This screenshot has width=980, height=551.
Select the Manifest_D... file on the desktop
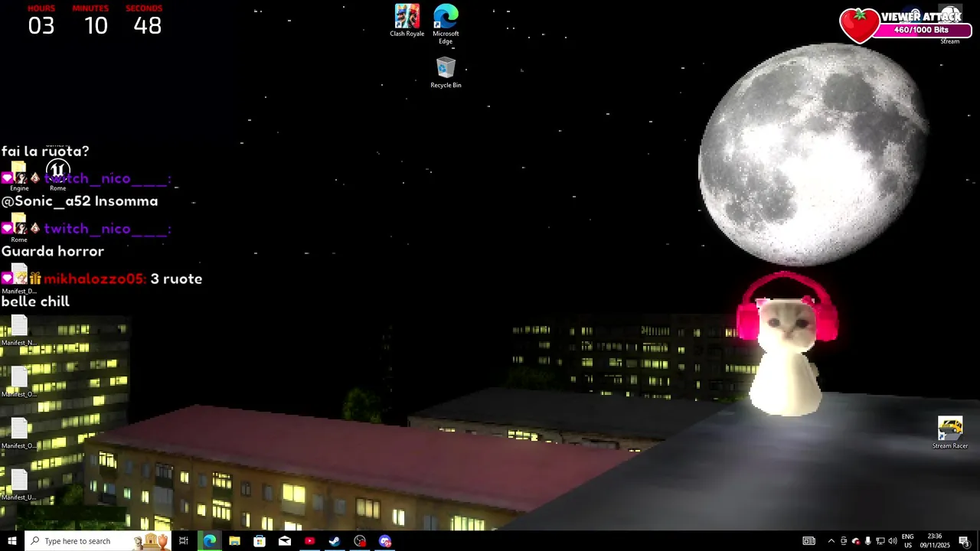tap(19, 279)
